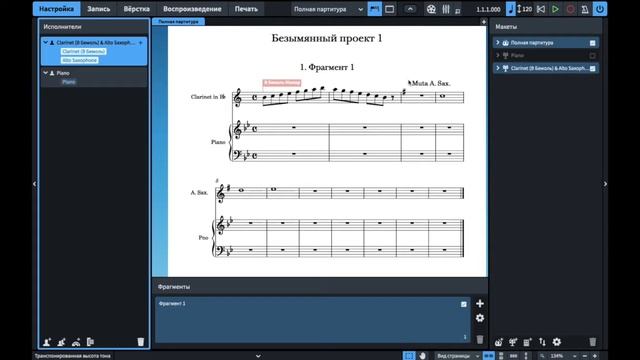Delete the selected flow (trash icon)
Image resolution: width=640 pixels, height=360 pixels.
point(480,339)
